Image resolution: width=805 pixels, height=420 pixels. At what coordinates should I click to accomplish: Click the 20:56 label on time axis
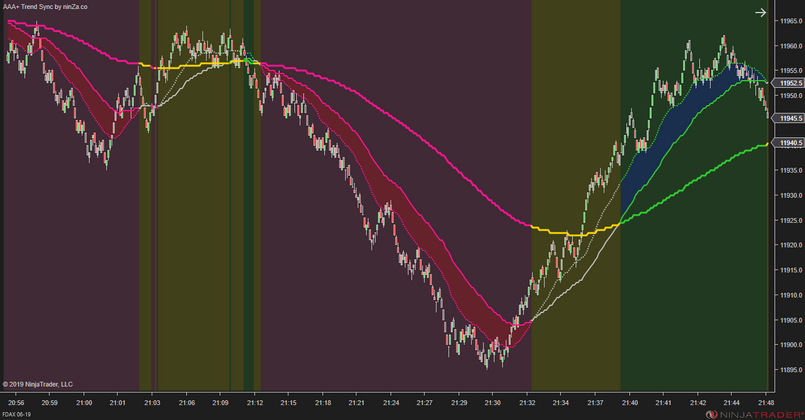(x=16, y=401)
